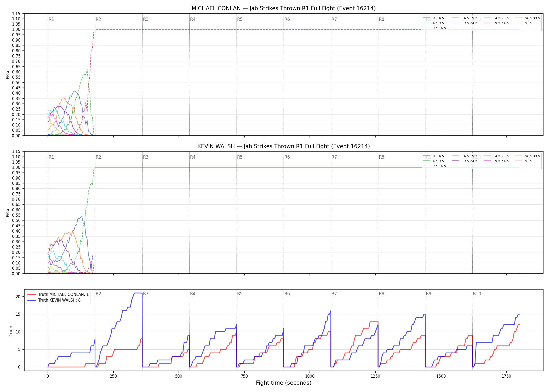The width and height of the screenshot is (549, 392).
Task: Click the '1750' x-axis tick label
Action: [x=506, y=376]
